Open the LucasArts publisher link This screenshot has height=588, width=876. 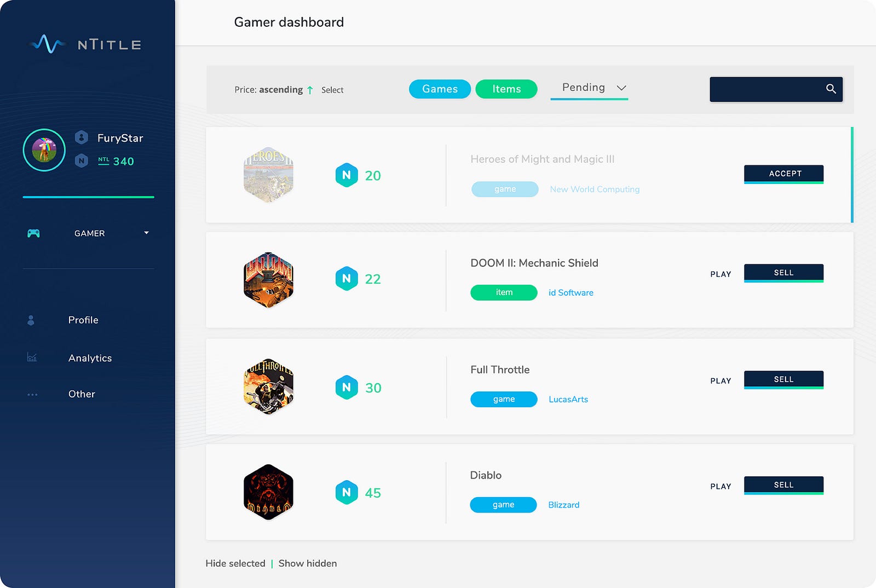click(x=568, y=399)
